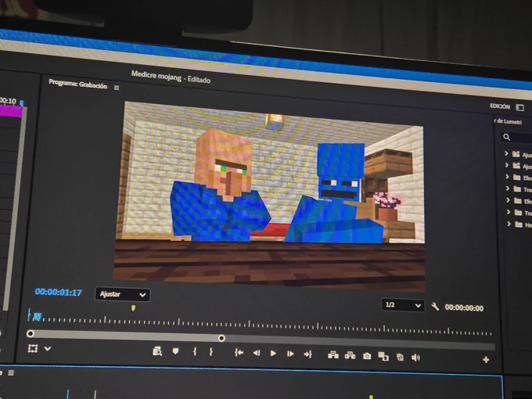Go to Out point
Image resolution: width=532 pixels, height=399 pixels.
(307, 354)
